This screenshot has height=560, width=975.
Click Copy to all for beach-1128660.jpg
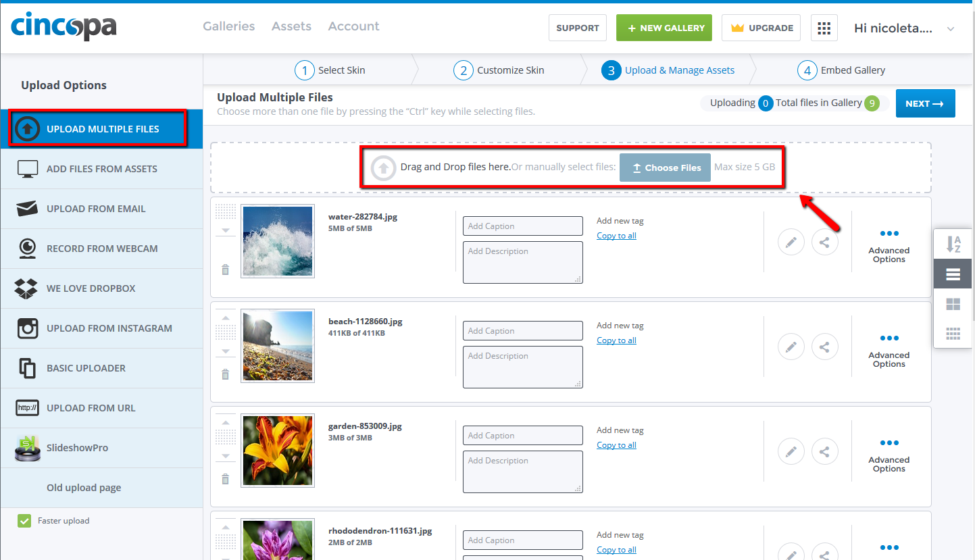[616, 340]
